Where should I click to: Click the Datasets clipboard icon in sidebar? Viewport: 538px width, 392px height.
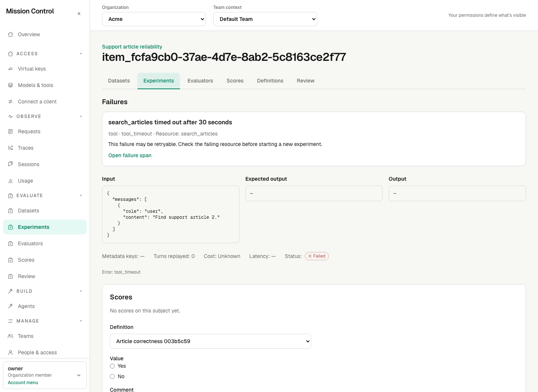10,211
